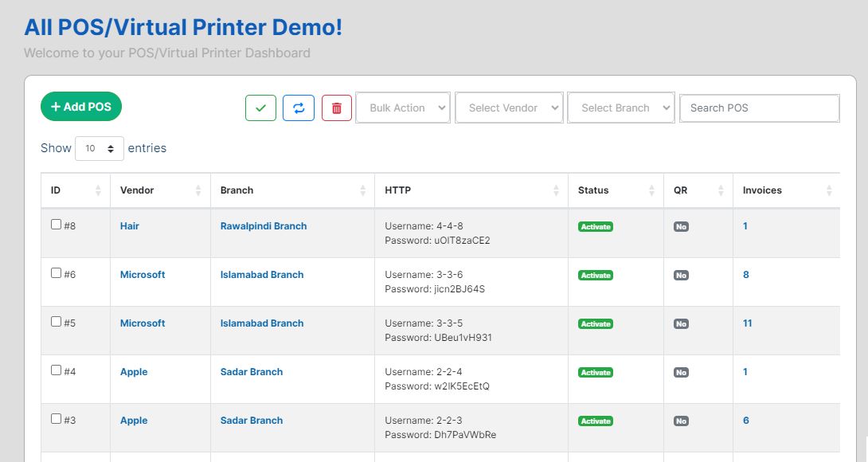Open the Select Branch dropdown
The image size is (868, 462).
click(x=621, y=108)
